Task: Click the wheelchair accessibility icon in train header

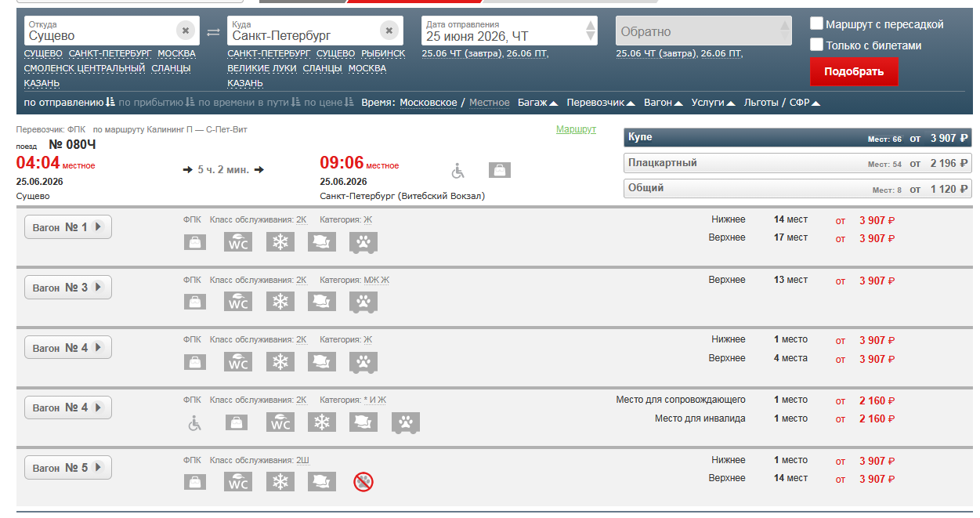Action: tap(459, 170)
